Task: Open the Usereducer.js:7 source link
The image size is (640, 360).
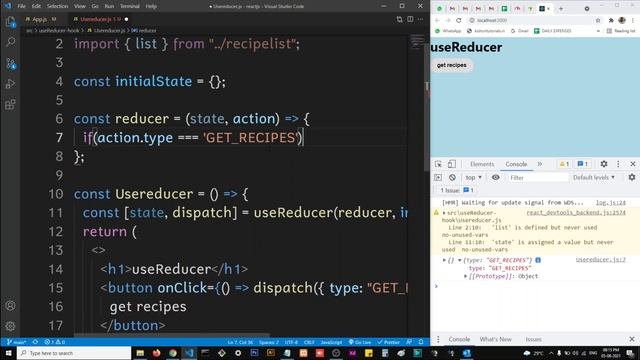Action: point(600,260)
